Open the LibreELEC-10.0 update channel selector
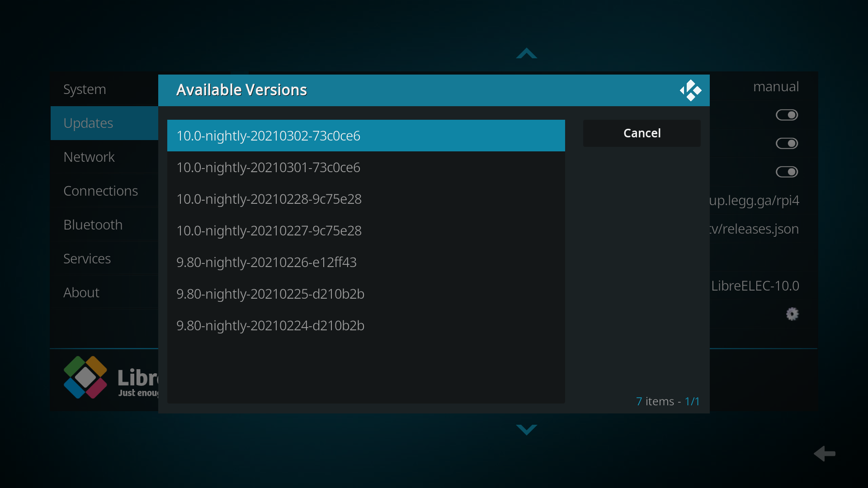This screenshot has height=488, width=868. [755, 286]
